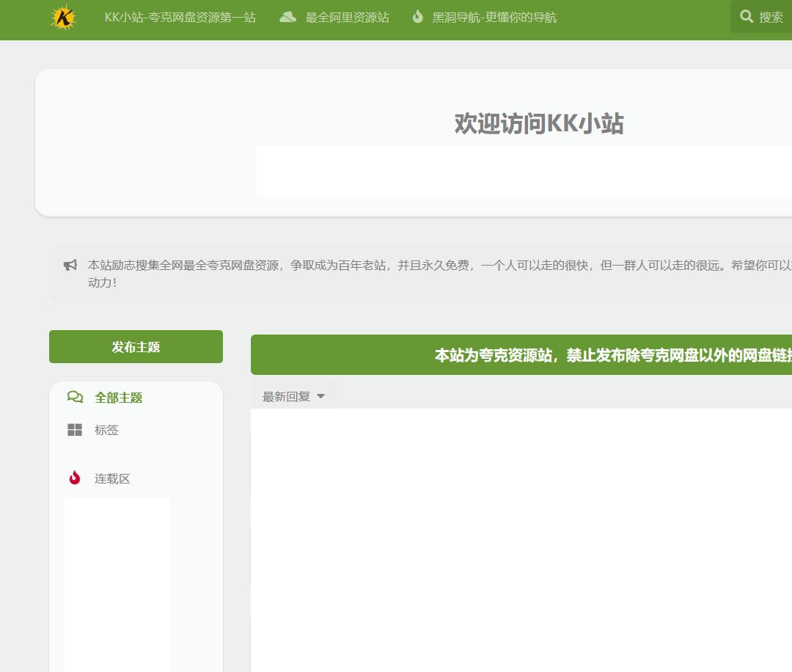
Task: Collapse the 最新回复 selector
Action: click(x=292, y=396)
